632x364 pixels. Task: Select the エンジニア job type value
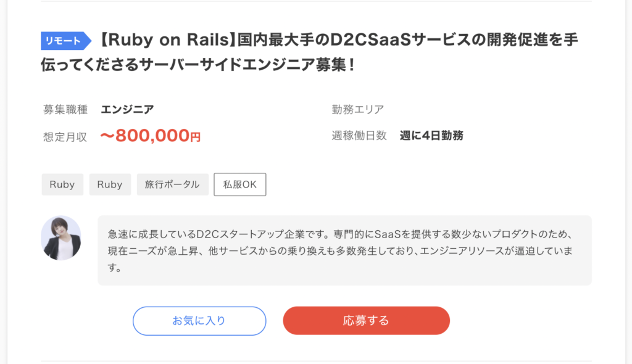coord(127,109)
